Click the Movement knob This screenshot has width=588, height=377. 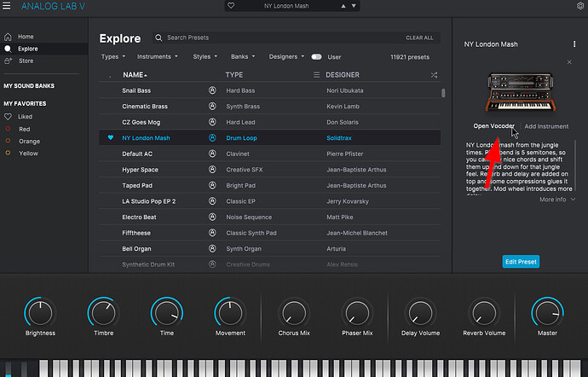pyautogui.click(x=230, y=313)
